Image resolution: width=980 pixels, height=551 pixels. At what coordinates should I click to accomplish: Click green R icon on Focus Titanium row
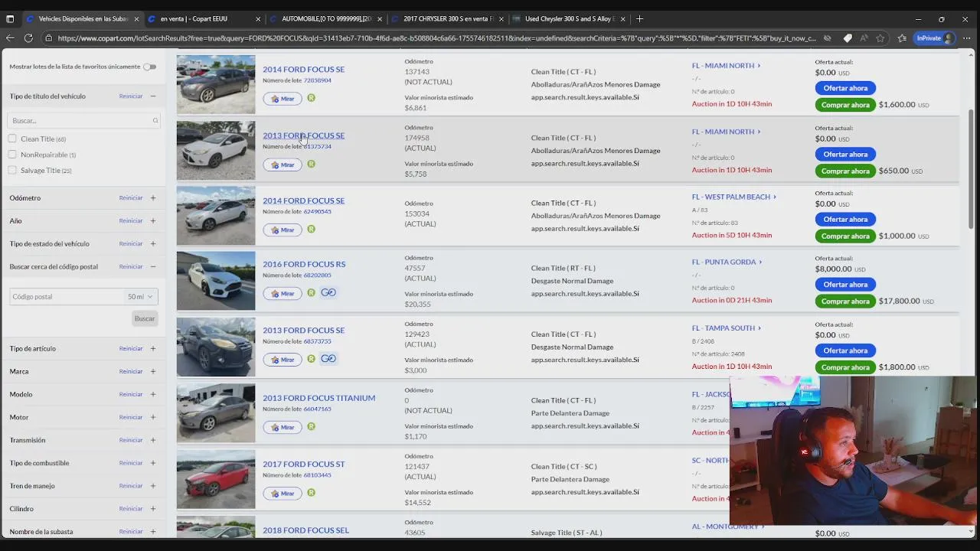[311, 426]
